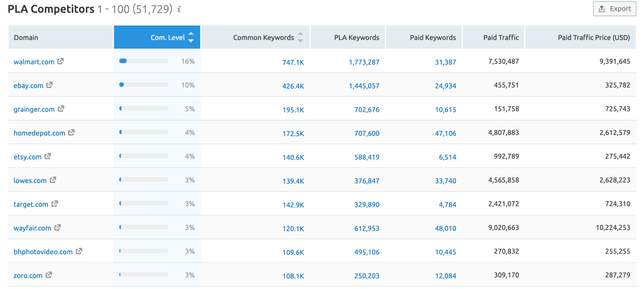This screenshot has width=644, height=289.
Task: Open homedepot.com common keywords 172.5K
Action: [x=293, y=134]
